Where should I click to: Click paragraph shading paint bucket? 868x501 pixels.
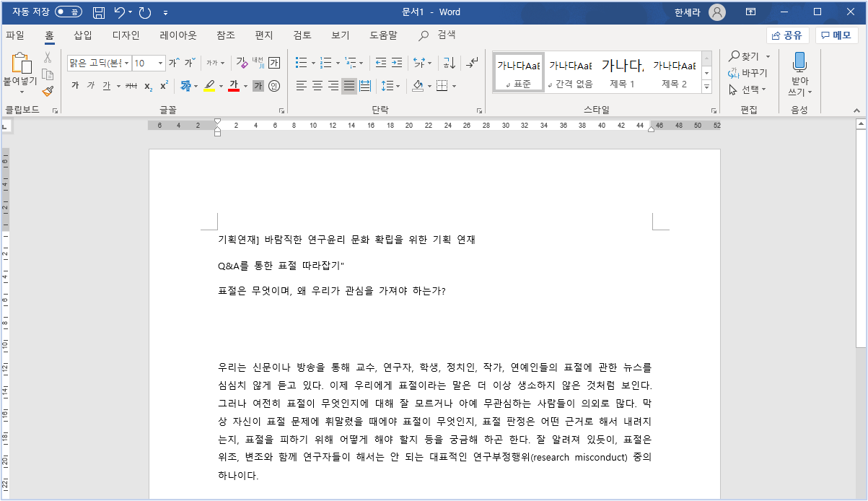pyautogui.click(x=418, y=86)
